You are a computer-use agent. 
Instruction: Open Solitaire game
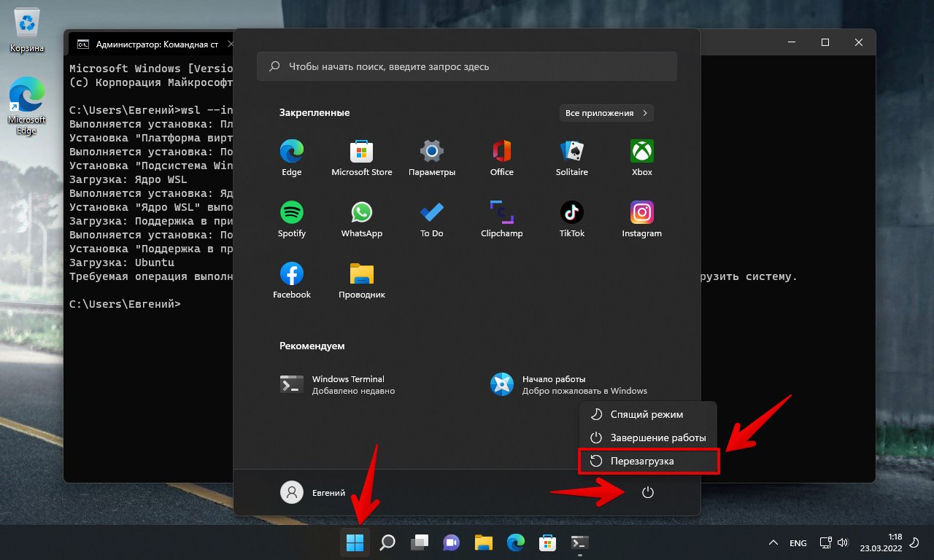click(x=572, y=158)
